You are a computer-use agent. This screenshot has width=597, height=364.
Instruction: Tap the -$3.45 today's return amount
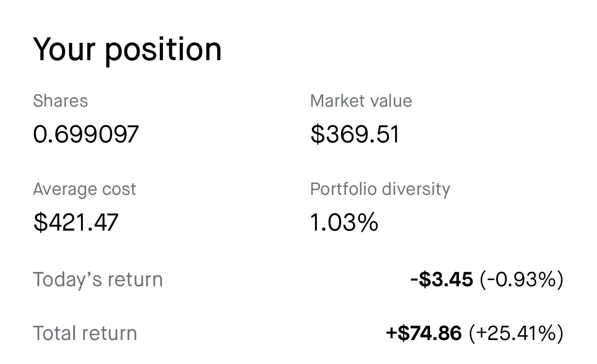pos(442,279)
